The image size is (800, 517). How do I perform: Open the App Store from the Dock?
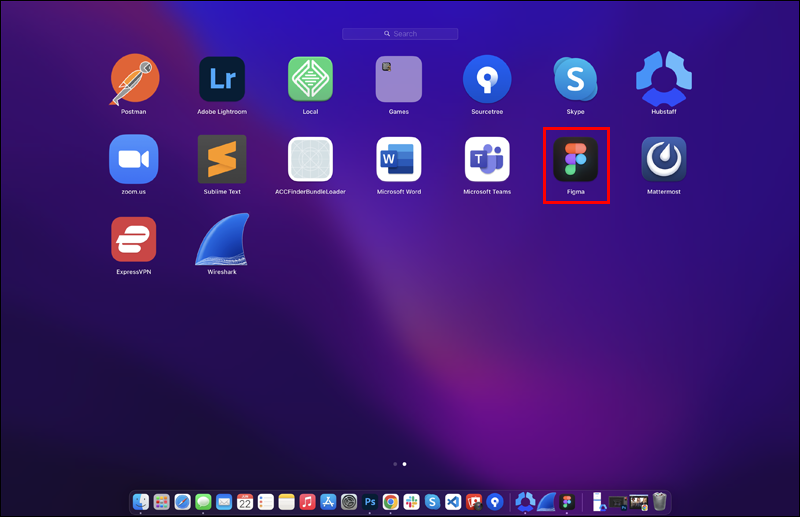(x=328, y=502)
